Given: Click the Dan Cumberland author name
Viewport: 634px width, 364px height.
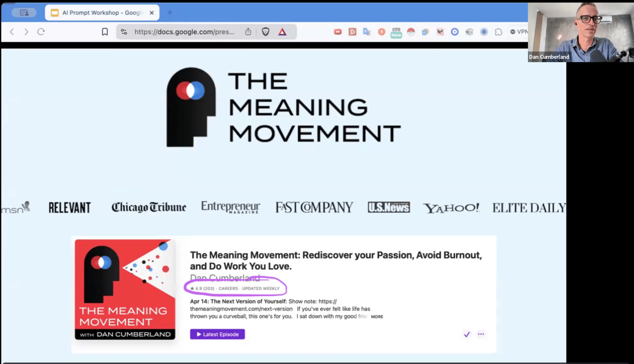Looking at the screenshot, I should click(225, 278).
